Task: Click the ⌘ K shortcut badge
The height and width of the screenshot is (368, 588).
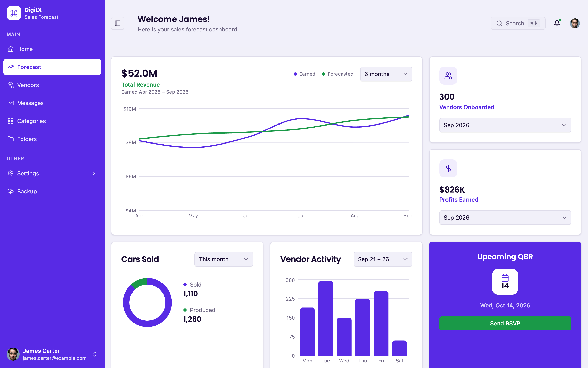Action: click(534, 23)
